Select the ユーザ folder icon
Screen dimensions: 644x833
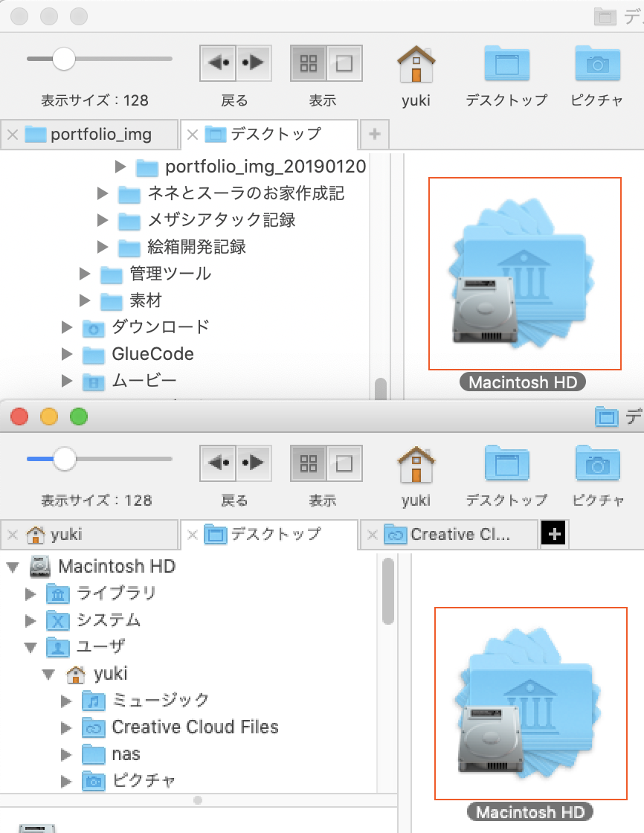(x=58, y=647)
